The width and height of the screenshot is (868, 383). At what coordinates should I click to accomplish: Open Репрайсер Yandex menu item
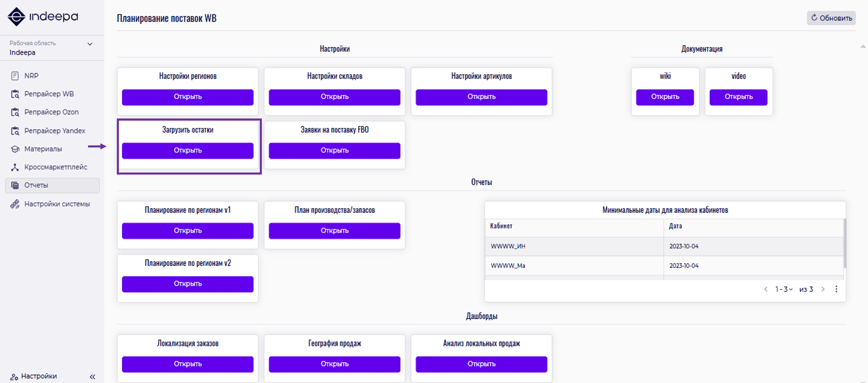coord(55,131)
